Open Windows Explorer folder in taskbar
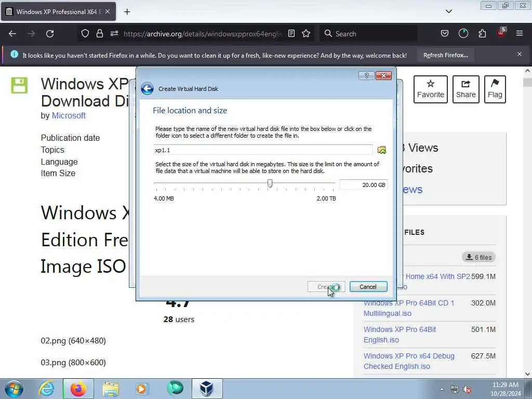The image size is (532, 399). tap(111, 389)
